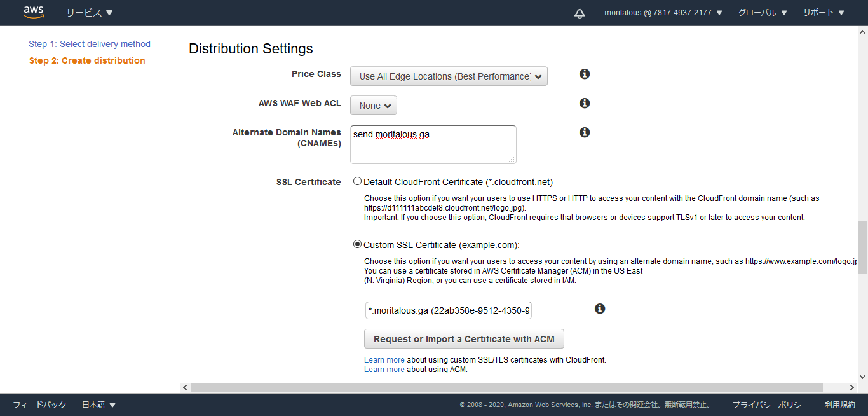Click Request or Import a Certificate with ACM
Viewport: 868px width, 416px height.
click(464, 339)
